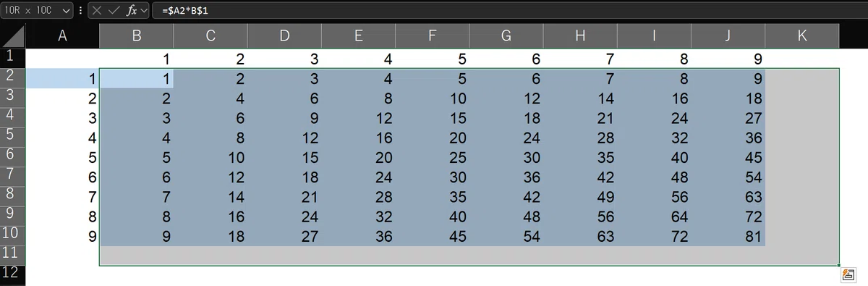The width and height of the screenshot is (868, 286).
Task: Click cell A2 containing row label 1
Action: (62, 78)
